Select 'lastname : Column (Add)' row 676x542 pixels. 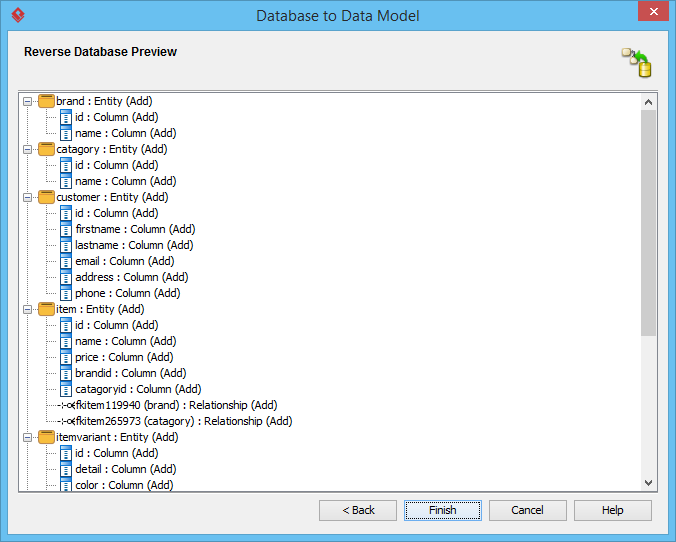pyautogui.click(x=134, y=245)
